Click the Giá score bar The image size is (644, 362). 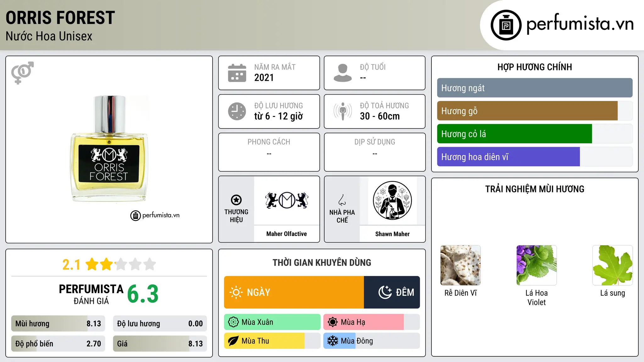[x=160, y=344]
